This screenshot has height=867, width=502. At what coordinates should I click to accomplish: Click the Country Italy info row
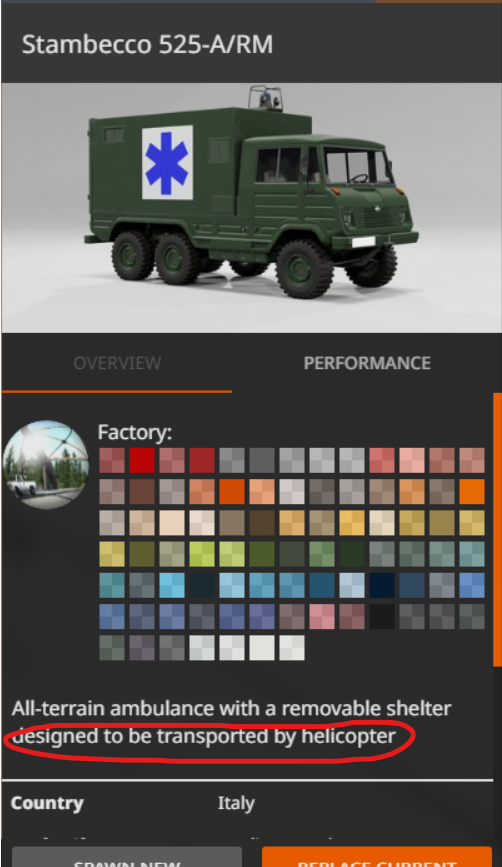[247, 803]
